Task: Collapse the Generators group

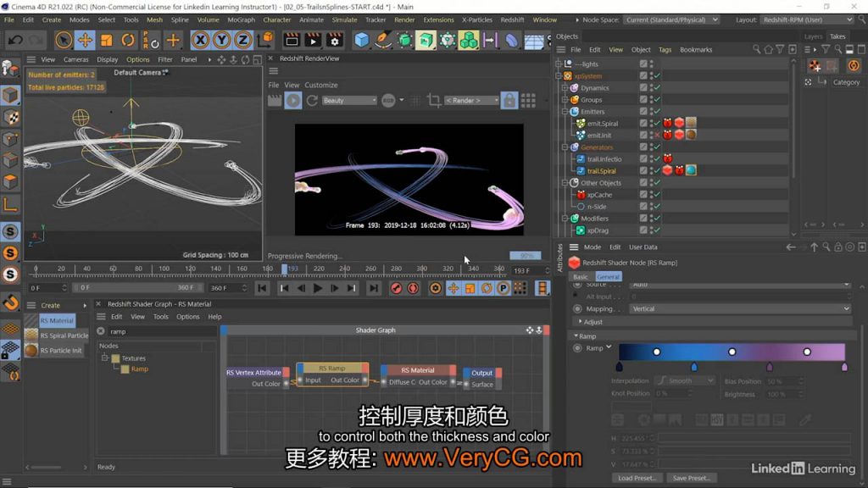Action: coord(565,147)
